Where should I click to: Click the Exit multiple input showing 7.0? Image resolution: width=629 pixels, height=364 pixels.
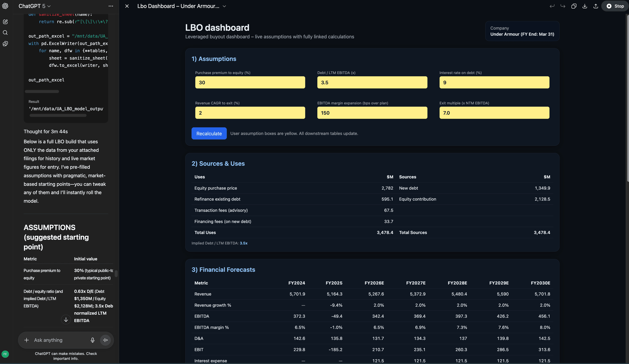(x=494, y=113)
